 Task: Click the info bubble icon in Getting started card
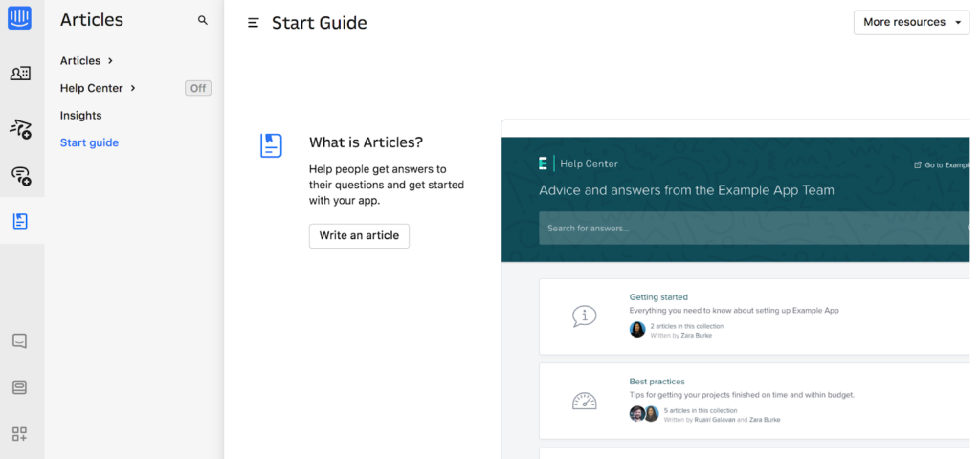click(585, 317)
